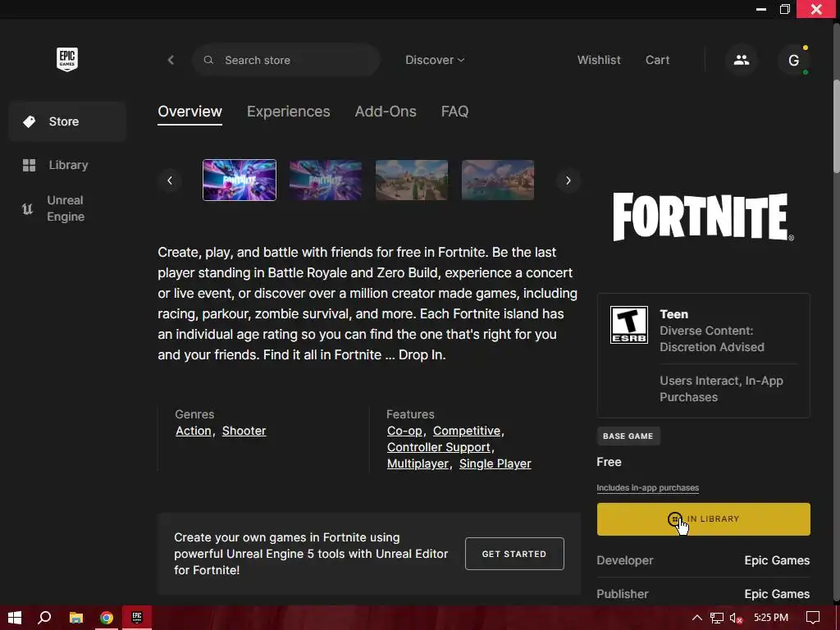Click the Fortnite title logo
This screenshot has height=630, width=840.
point(703,217)
